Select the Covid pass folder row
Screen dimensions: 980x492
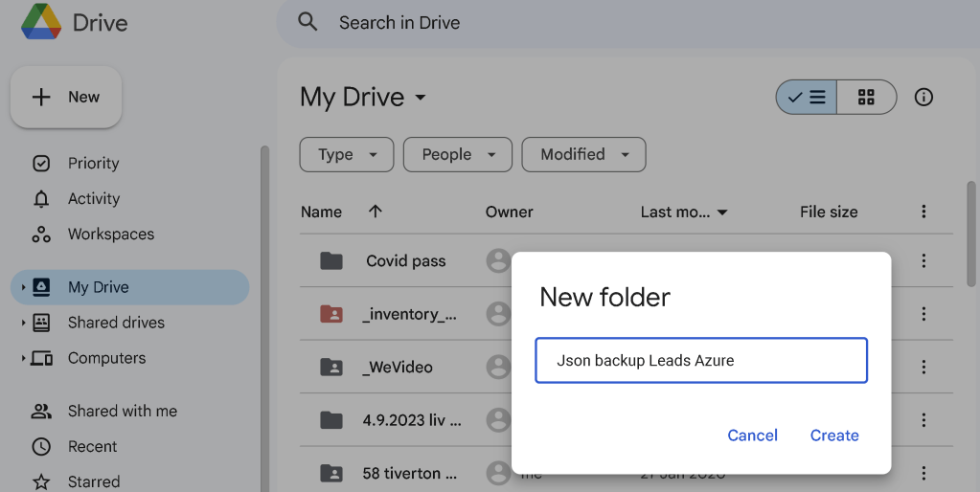click(627, 261)
